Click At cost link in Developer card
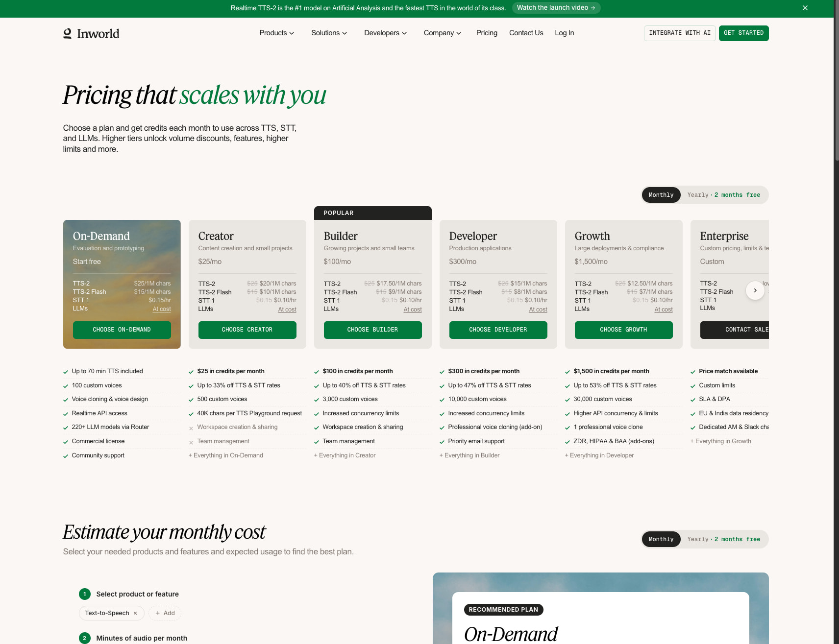 click(538, 310)
